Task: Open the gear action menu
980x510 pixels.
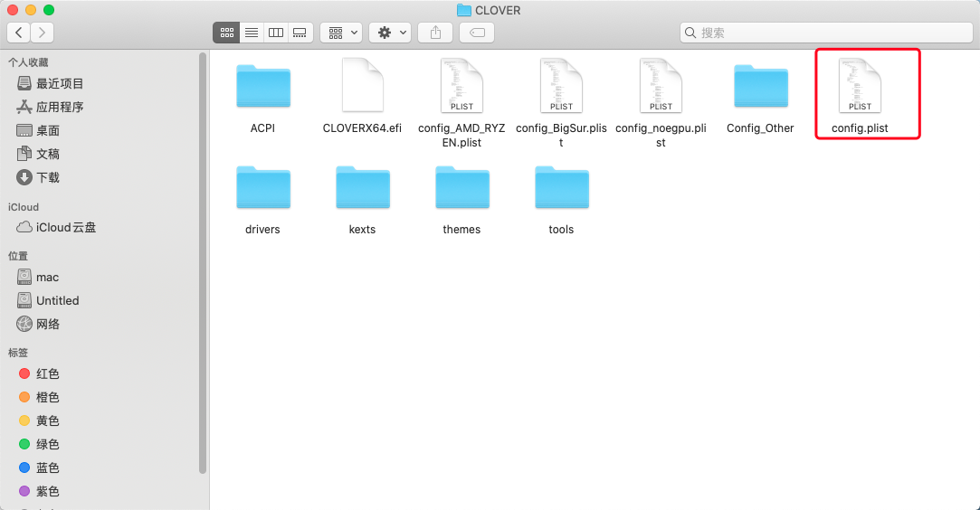Action: pyautogui.click(x=390, y=33)
